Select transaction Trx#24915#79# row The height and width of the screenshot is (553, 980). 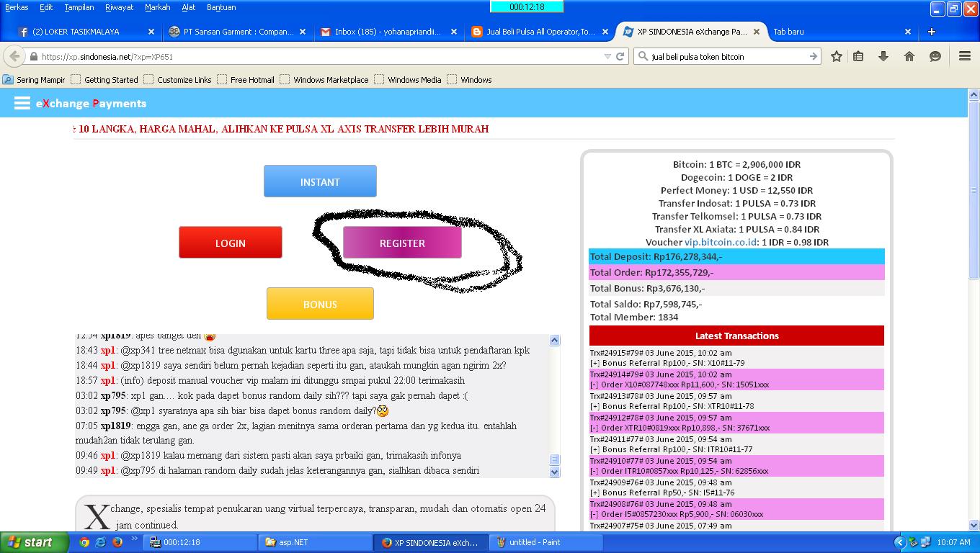click(736, 358)
